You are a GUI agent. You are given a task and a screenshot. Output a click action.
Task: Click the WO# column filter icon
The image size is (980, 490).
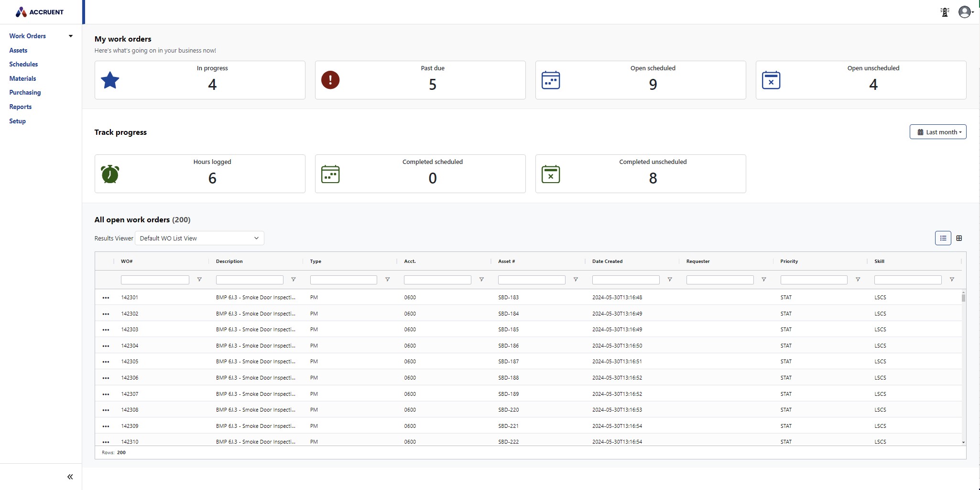199,280
